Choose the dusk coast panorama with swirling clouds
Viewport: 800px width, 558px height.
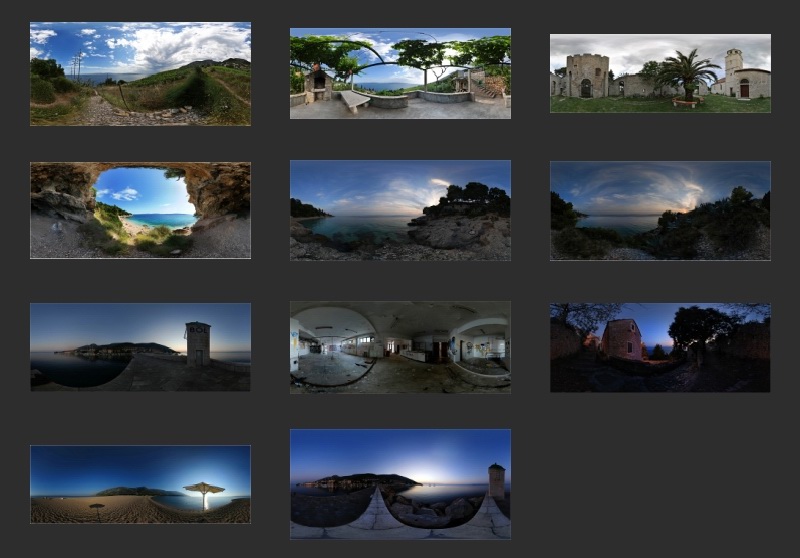660,210
